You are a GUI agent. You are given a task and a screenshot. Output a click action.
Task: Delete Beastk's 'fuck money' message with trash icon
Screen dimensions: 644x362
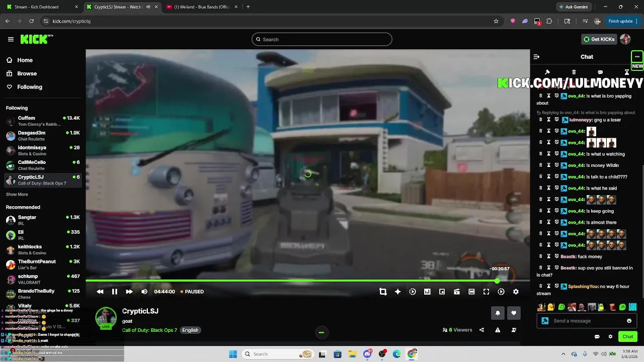pos(541,256)
